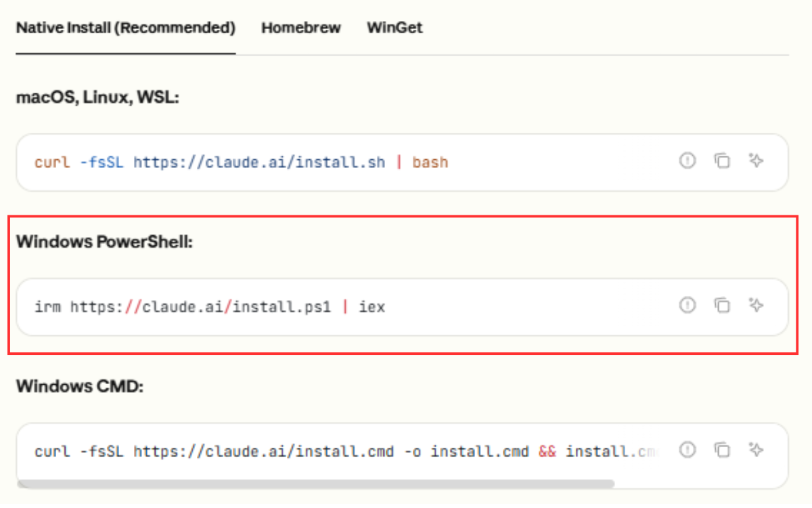Click sparkle AI icon on bash command block

[x=756, y=161]
